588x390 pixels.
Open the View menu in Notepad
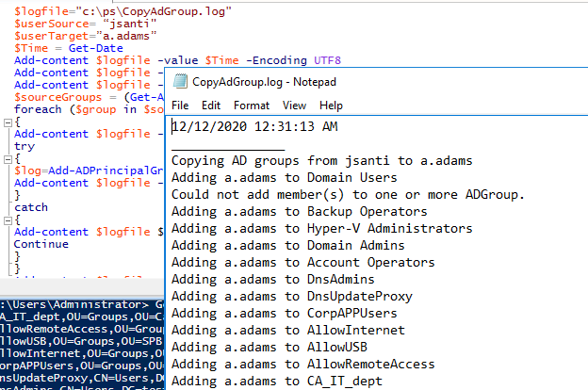click(294, 106)
